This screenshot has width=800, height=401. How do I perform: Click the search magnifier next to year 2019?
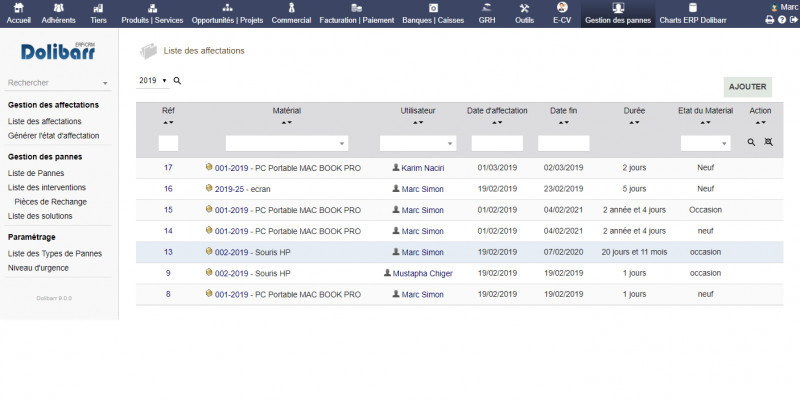[177, 80]
